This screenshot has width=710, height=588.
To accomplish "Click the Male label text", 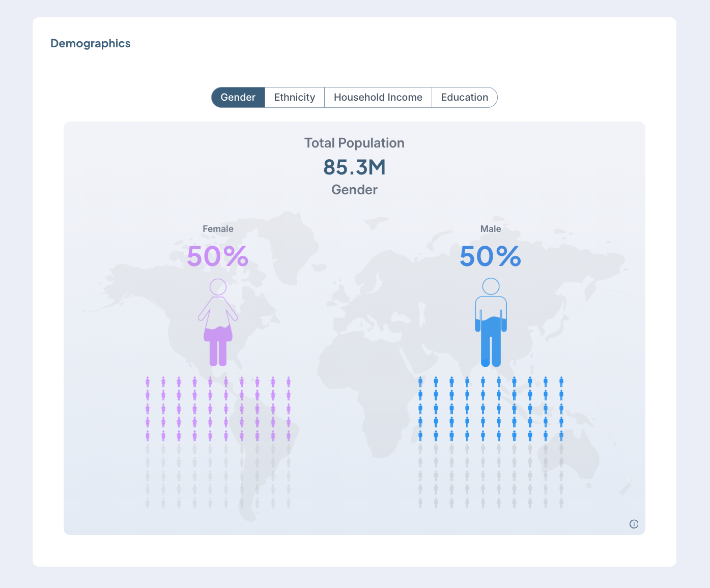I will point(491,229).
